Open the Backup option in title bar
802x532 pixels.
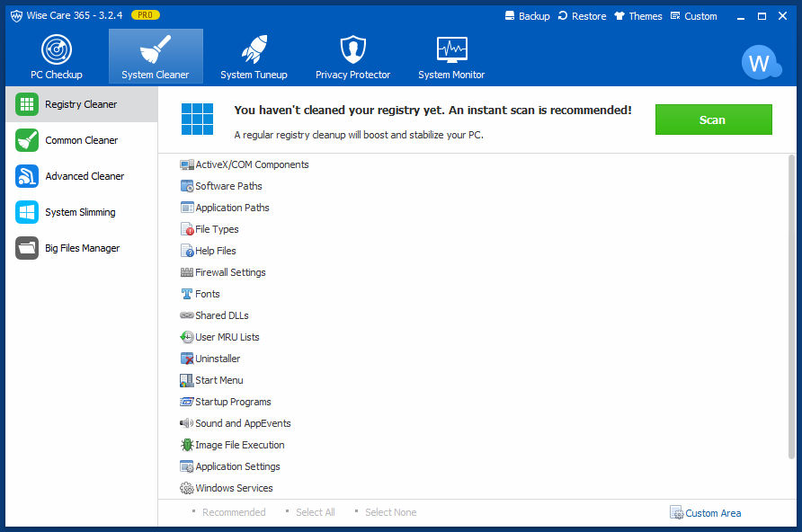click(x=528, y=16)
